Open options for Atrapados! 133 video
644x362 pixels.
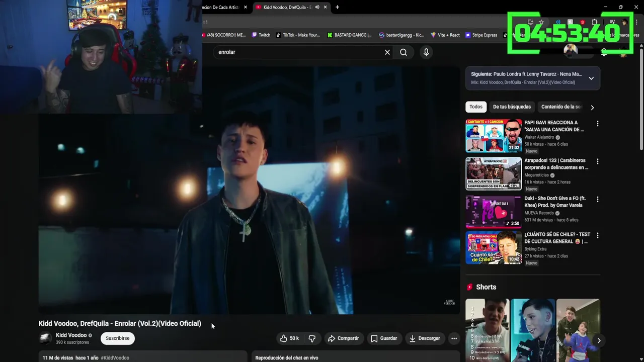coord(598,162)
